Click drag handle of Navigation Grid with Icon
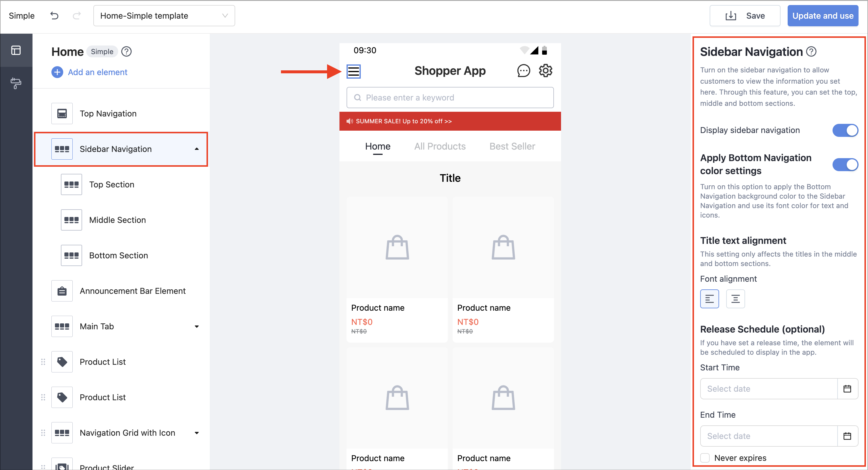Viewport: 868px width, 470px height. (43, 432)
